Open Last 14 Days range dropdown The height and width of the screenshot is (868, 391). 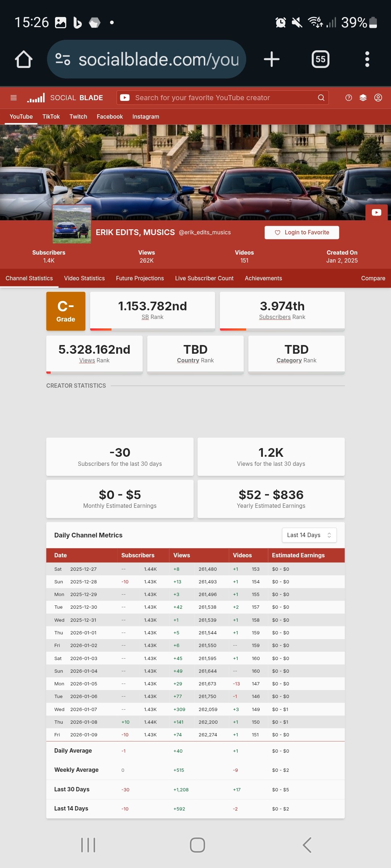click(309, 535)
